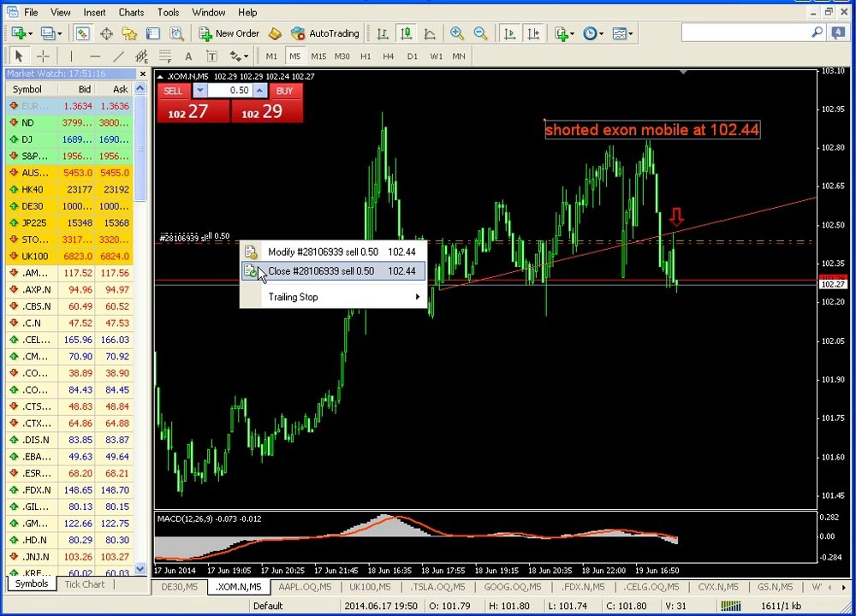Viewport: 856px width, 616px height.
Task: Click the 102.29 buy price tile
Action: tap(267, 111)
